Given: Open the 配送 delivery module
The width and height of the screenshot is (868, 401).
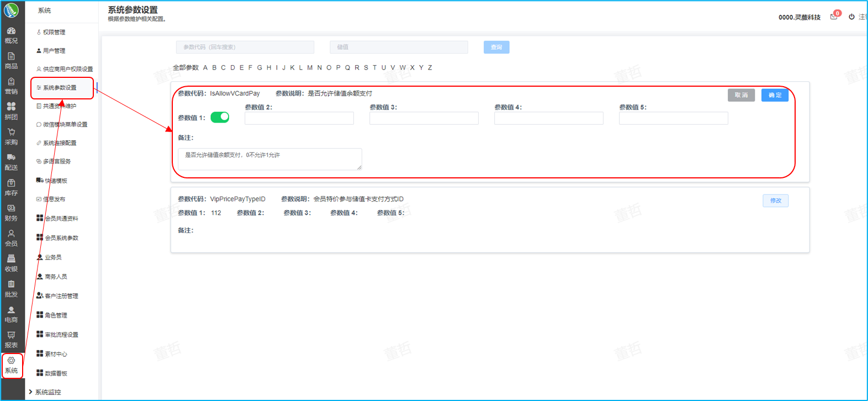Looking at the screenshot, I should tap(11, 162).
